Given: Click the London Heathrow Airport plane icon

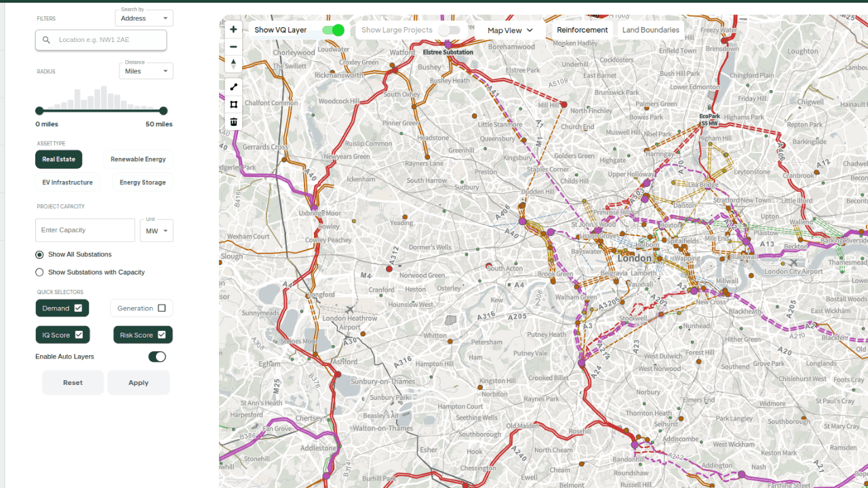Looking at the screenshot, I should (x=350, y=310).
